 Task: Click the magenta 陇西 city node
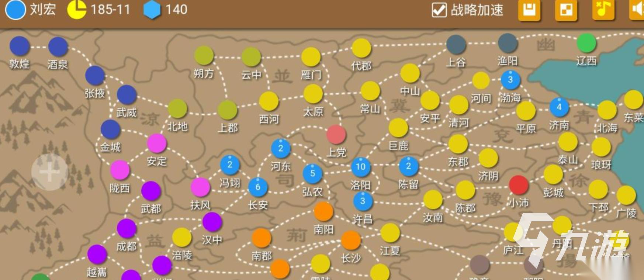pos(120,170)
